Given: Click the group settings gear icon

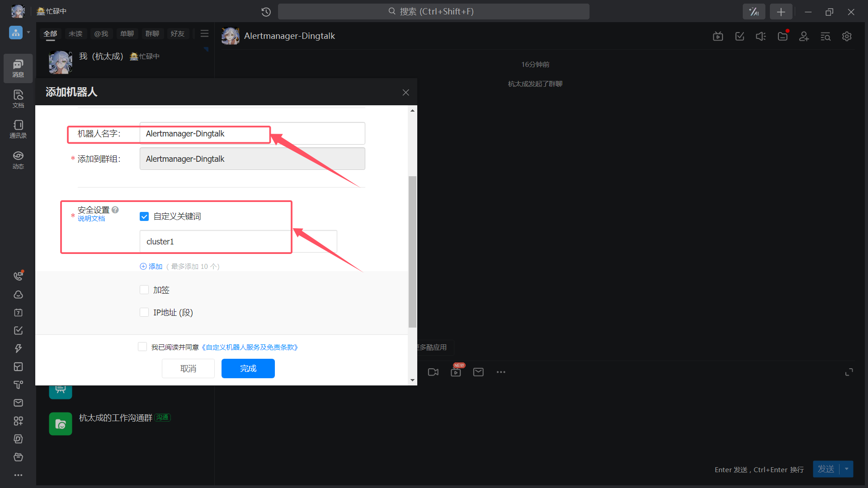Looking at the screenshot, I should [x=847, y=36].
